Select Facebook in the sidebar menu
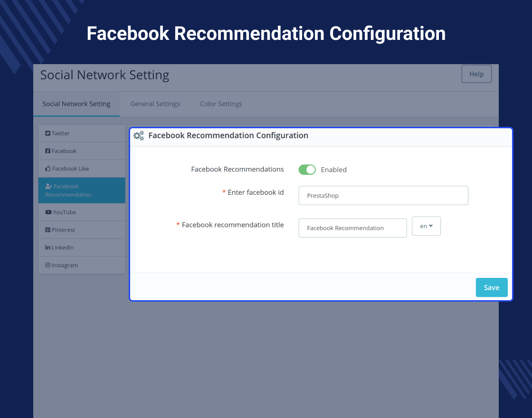The width and height of the screenshot is (532, 418). [82, 151]
